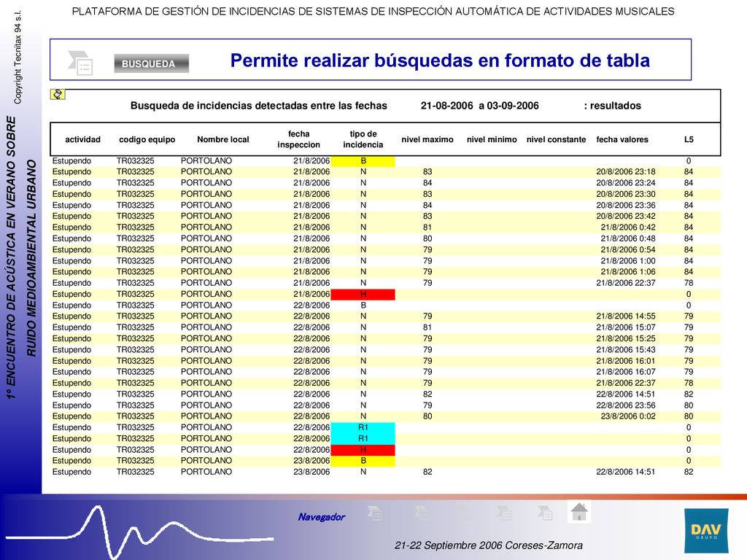This screenshot has width=747, height=560.
Task: Click the value '21/8/2006 15:25'
Action: (625, 338)
